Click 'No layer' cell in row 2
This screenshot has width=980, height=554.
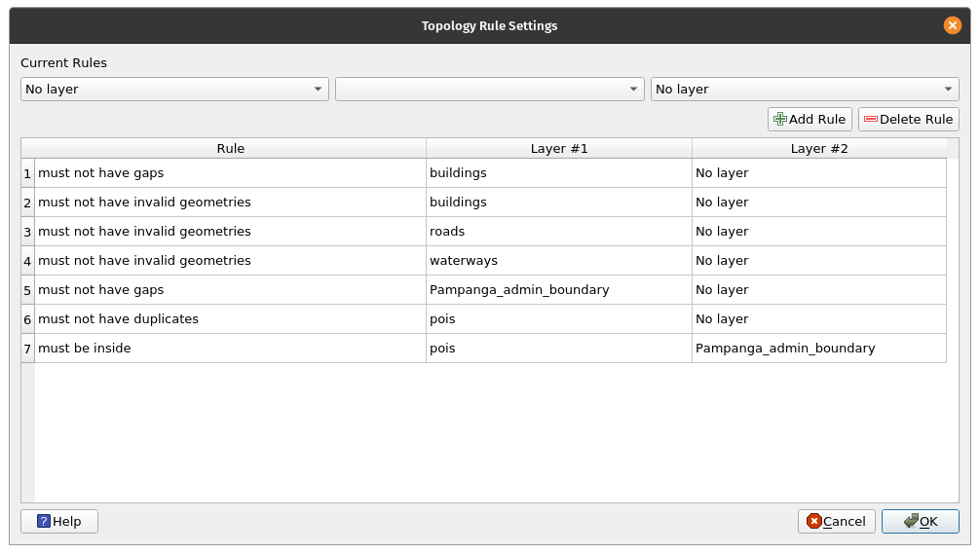818,203
